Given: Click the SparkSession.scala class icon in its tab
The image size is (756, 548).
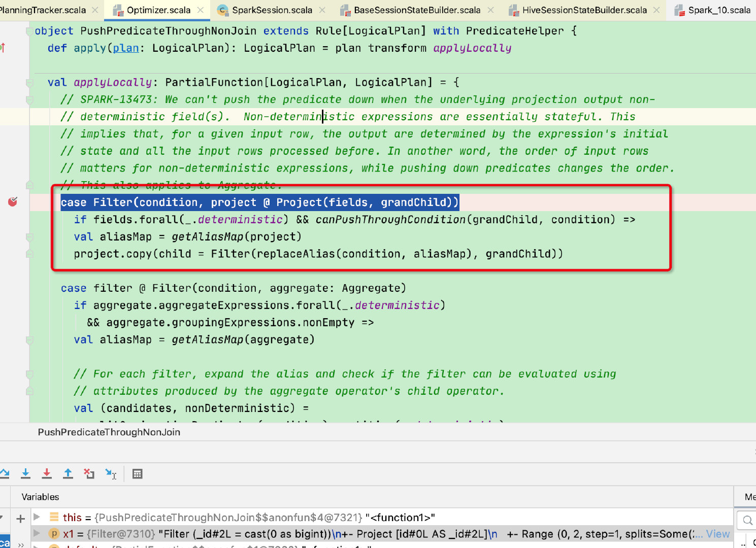Looking at the screenshot, I should pos(222,10).
